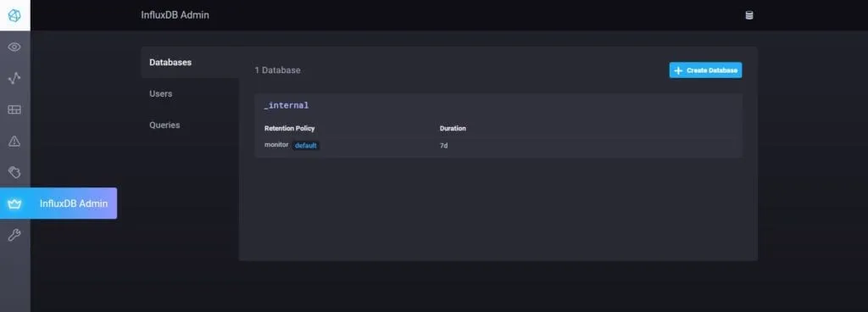Open the Chronograf logo home icon
Screen dimensions: 868x312
tap(14, 15)
